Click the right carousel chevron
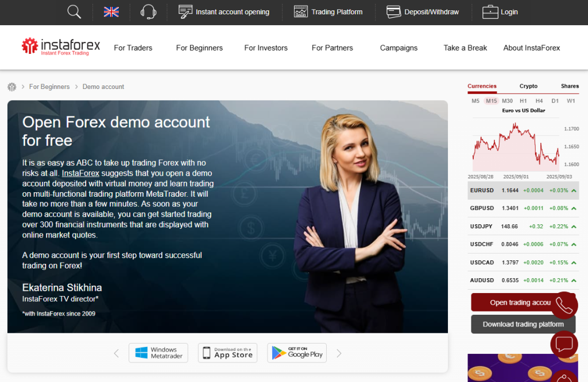The width and height of the screenshot is (588, 382). point(339,353)
